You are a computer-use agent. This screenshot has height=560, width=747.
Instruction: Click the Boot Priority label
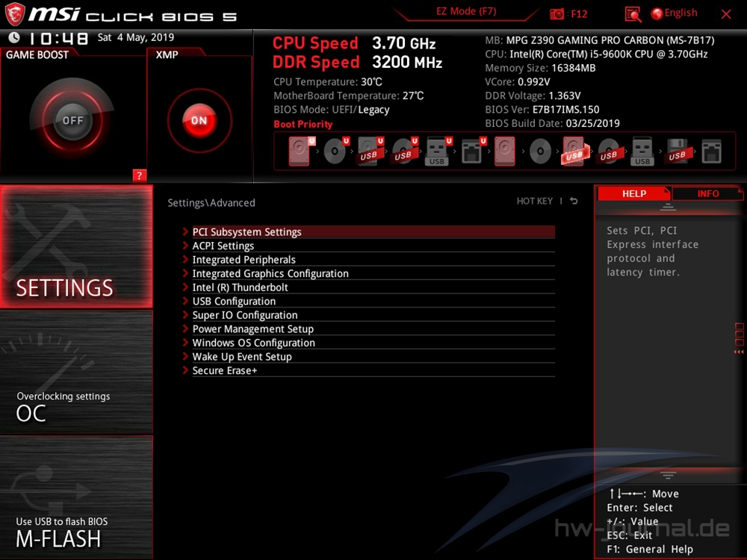point(303,124)
